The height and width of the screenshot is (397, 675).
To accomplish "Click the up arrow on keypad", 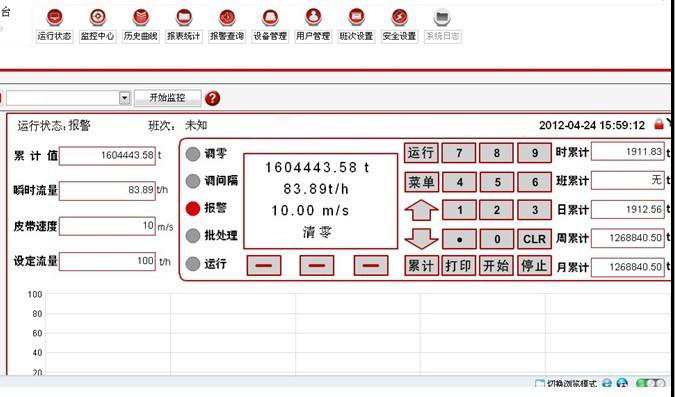I will point(421,210).
